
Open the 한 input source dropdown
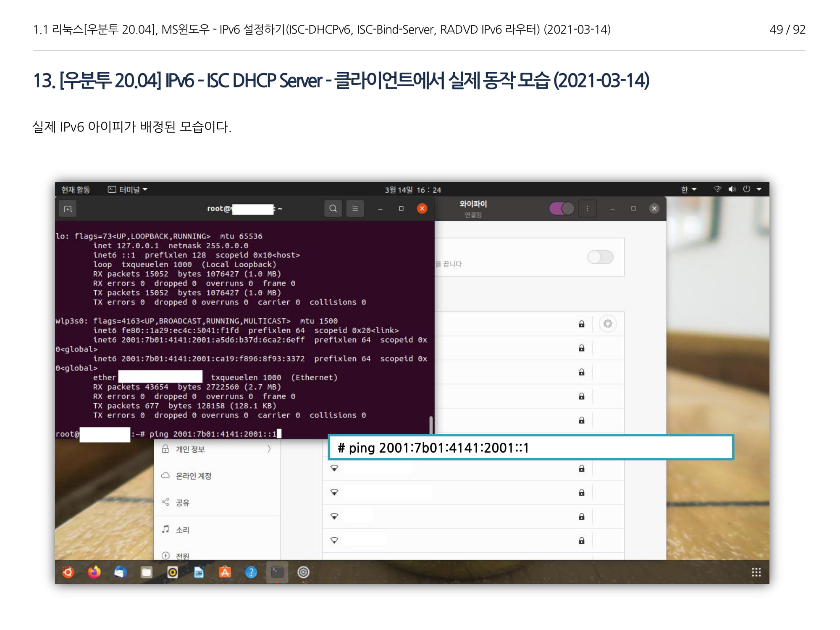pos(688,190)
